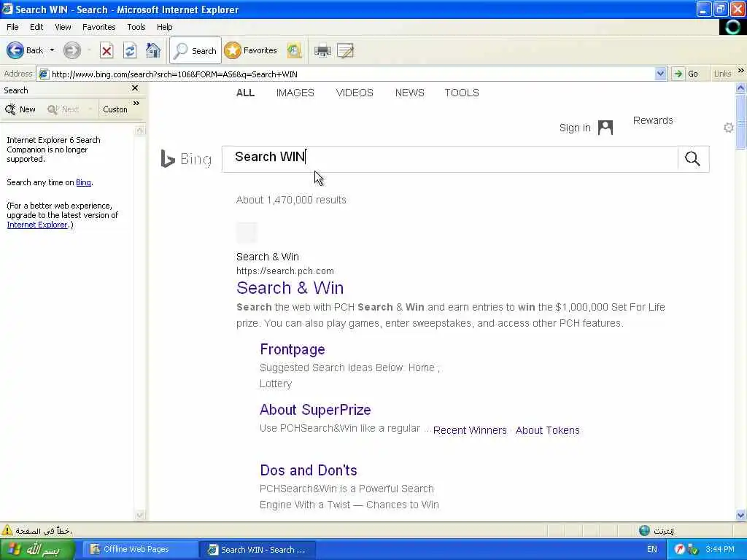Go back using the Back arrow button

[x=25, y=50]
